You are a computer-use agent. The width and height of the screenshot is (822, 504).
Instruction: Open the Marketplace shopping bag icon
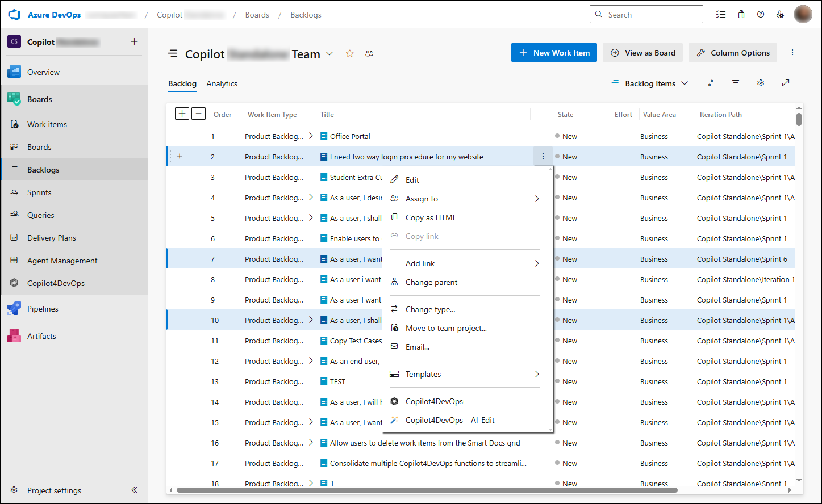[741, 15]
